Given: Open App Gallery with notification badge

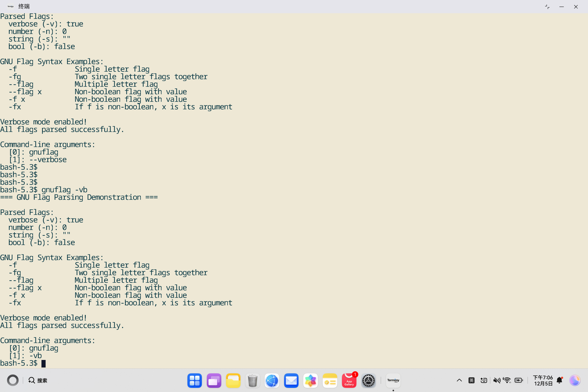Looking at the screenshot, I should (x=349, y=381).
